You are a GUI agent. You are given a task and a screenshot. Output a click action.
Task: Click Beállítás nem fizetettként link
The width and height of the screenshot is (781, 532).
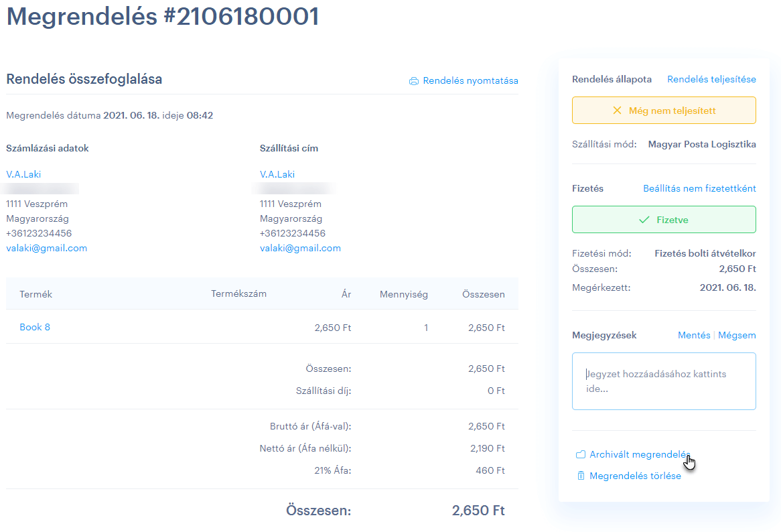pyautogui.click(x=699, y=188)
